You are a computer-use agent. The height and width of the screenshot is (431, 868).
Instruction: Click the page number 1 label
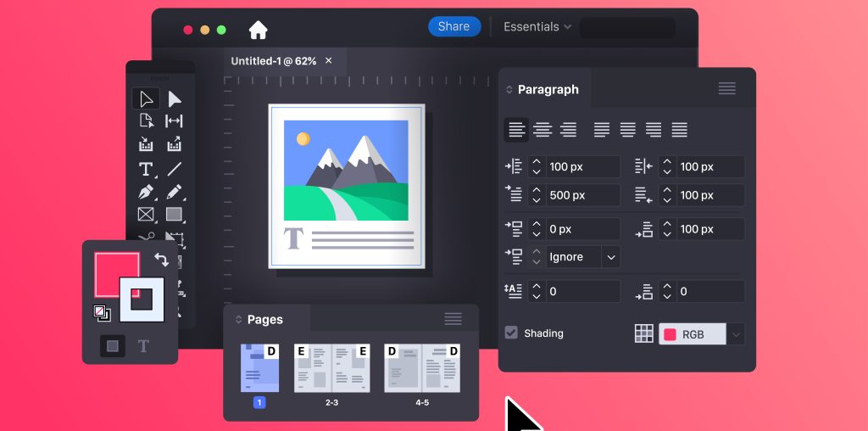[259, 403]
